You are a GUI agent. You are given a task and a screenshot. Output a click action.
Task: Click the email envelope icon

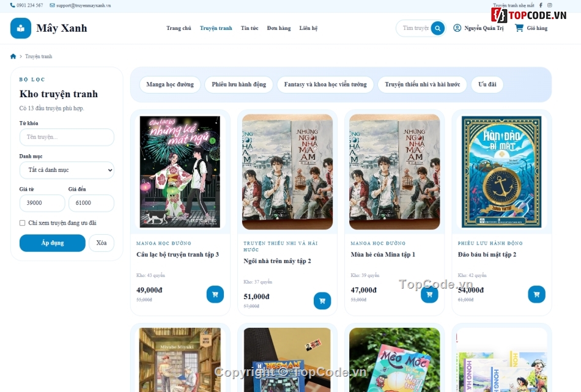pyautogui.click(x=52, y=5)
